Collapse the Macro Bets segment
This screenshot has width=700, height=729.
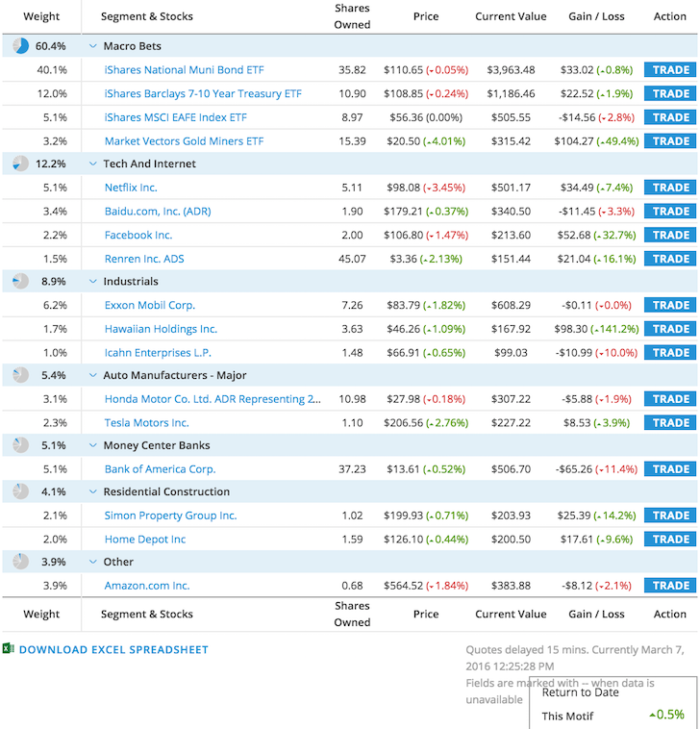[x=93, y=46]
